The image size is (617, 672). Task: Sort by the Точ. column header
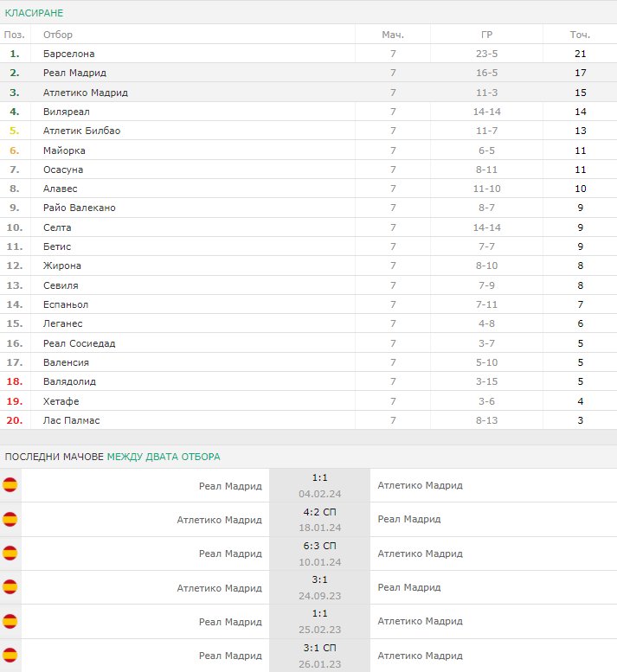[x=580, y=35]
